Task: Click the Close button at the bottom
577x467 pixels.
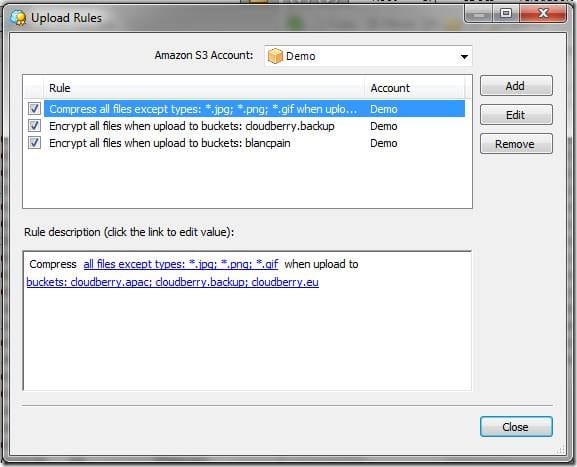Action: coord(516,427)
